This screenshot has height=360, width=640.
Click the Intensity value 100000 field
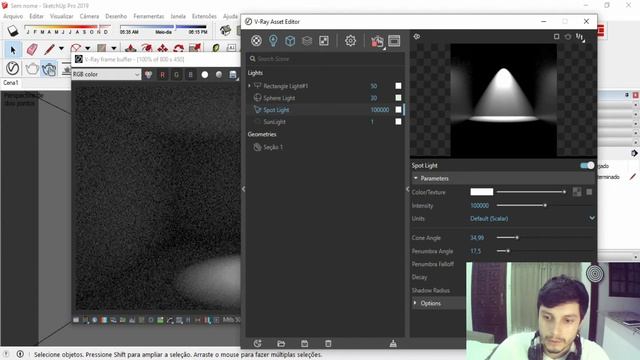tap(480, 205)
